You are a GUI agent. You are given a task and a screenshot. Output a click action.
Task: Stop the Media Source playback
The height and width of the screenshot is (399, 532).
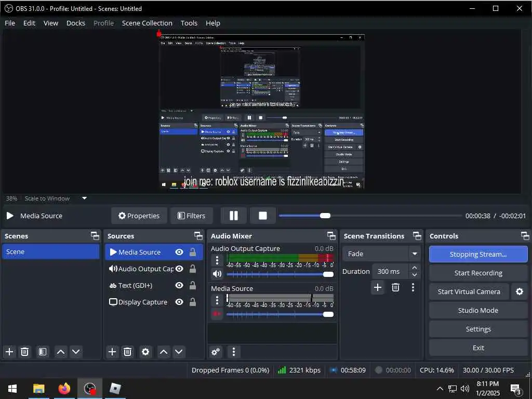tap(262, 216)
